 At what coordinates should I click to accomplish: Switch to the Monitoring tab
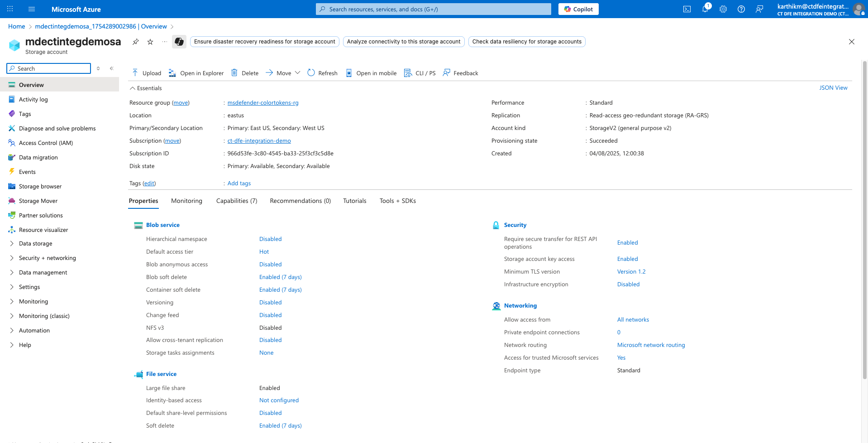(x=186, y=201)
